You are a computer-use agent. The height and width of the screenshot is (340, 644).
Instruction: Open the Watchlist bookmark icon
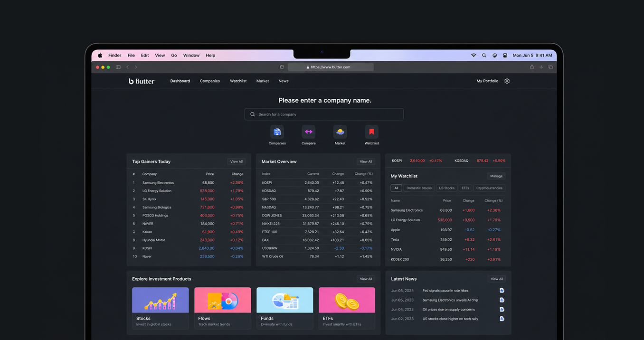(371, 132)
